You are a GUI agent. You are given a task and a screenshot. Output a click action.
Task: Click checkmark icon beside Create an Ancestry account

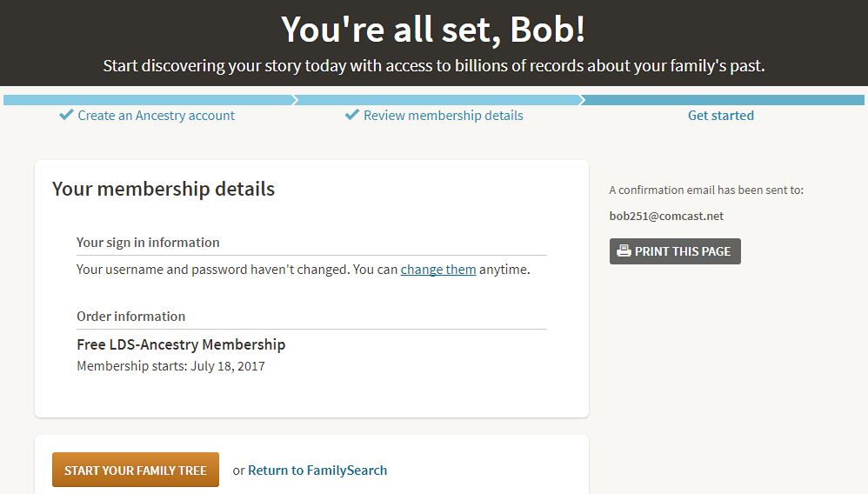point(66,115)
